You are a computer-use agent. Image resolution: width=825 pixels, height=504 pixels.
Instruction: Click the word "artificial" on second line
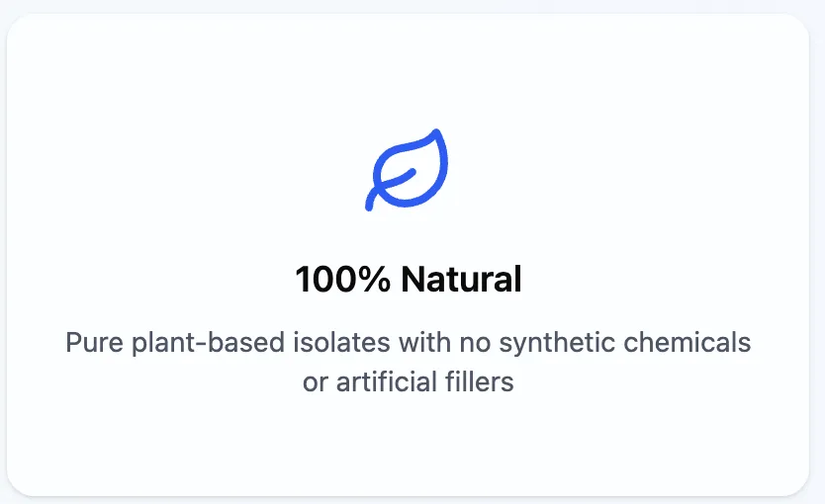pyautogui.click(x=387, y=381)
